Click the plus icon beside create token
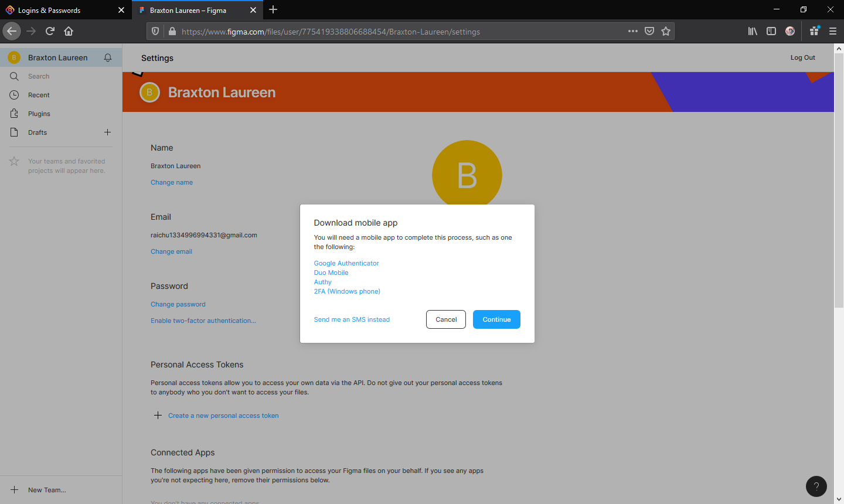The height and width of the screenshot is (504, 844). tap(158, 416)
